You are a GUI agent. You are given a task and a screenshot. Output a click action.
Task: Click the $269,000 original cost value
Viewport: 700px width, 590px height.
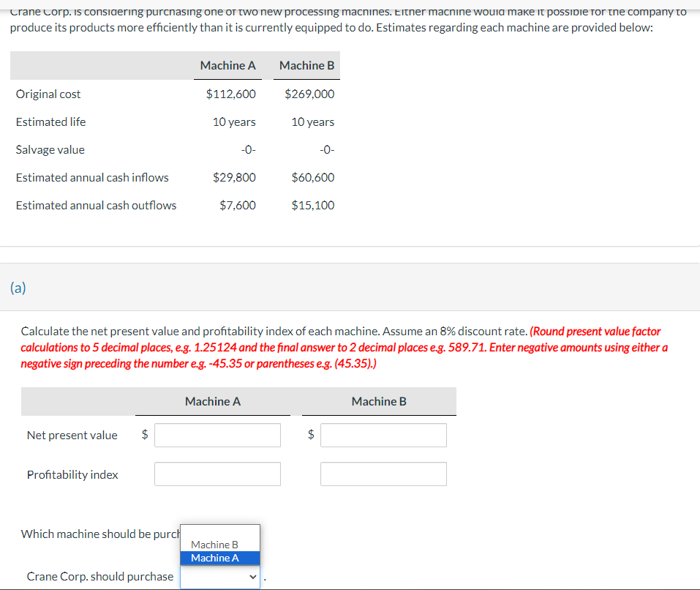[x=309, y=94]
